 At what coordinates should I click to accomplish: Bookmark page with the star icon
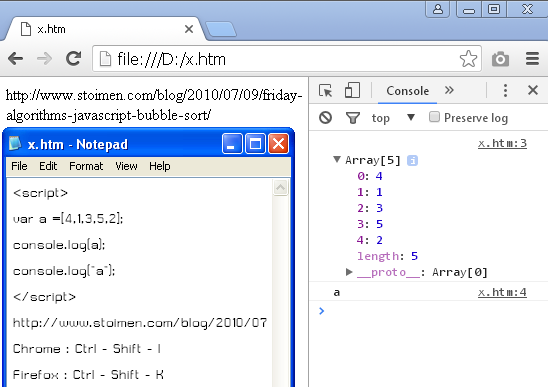point(468,59)
